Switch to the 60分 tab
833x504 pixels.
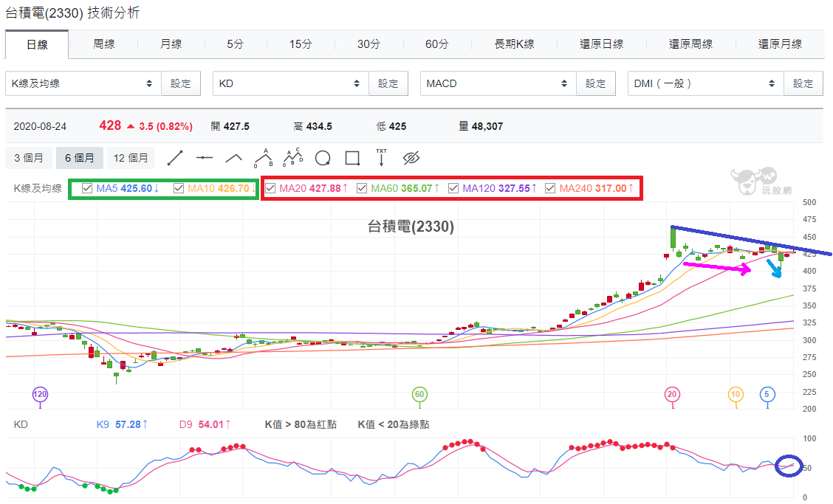click(x=436, y=44)
